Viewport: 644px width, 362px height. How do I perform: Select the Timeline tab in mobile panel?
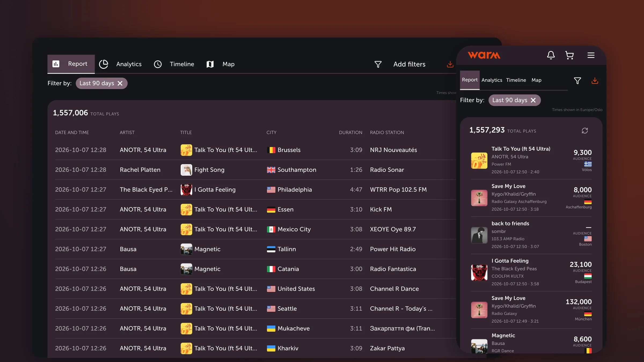516,80
